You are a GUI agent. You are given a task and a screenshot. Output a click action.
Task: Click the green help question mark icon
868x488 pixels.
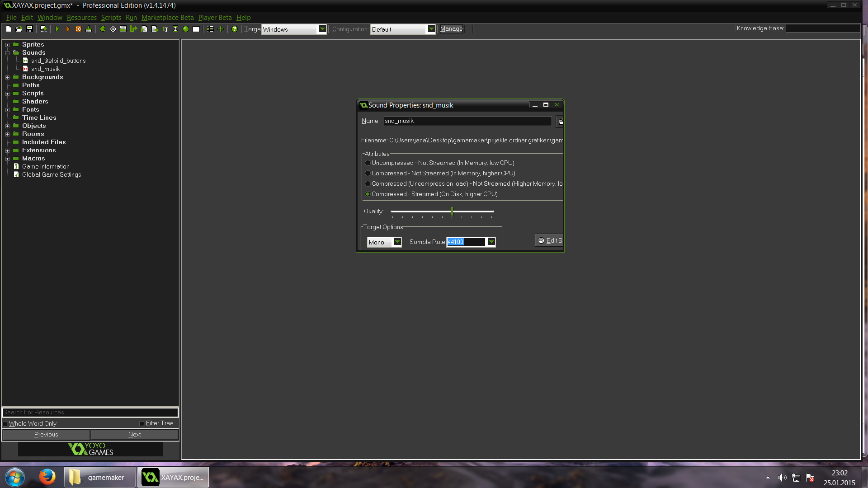click(x=235, y=29)
